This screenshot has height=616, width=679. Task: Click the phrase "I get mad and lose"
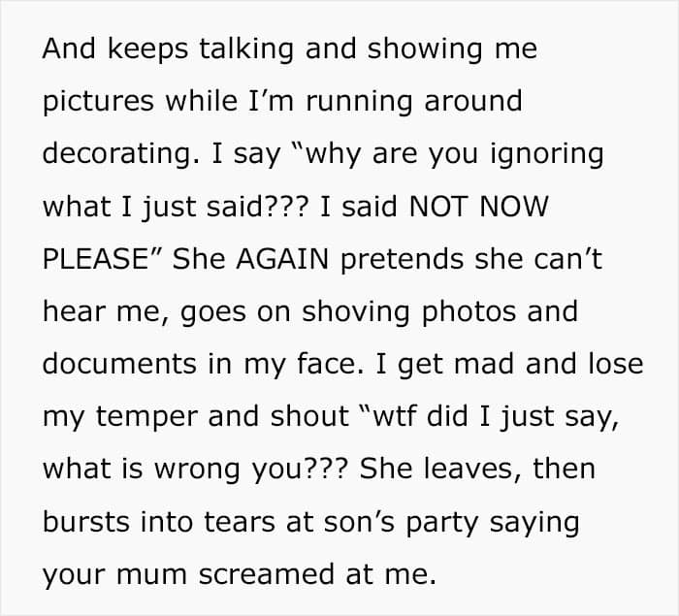[509, 364]
